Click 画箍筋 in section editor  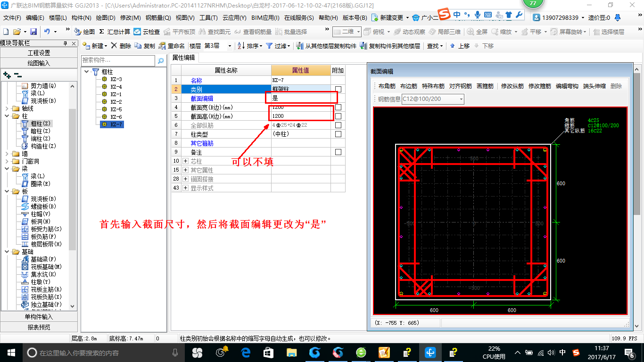point(485,86)
